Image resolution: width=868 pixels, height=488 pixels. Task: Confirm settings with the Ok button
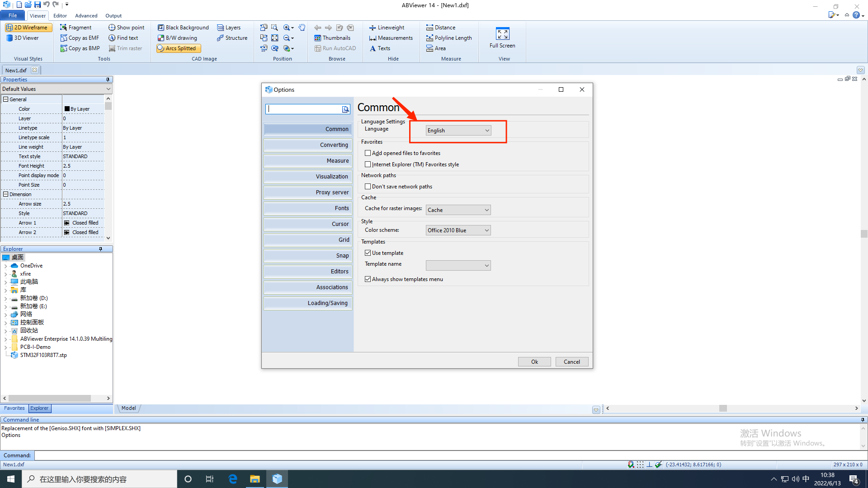pyautogui.click(x=534, y=361)
